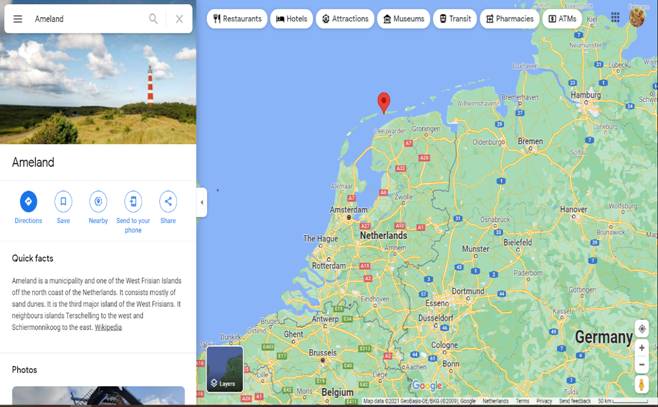Zoom out with the minus button
This screenshot has height=407, width=658.
click(641, 364)
